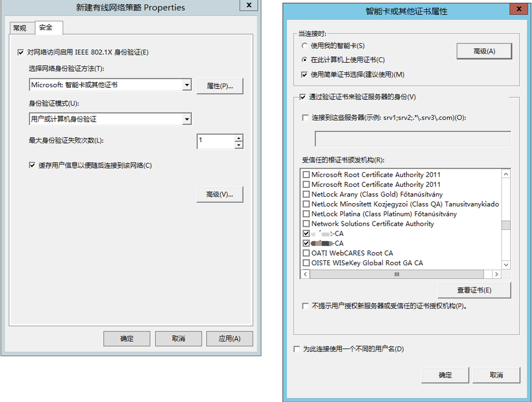Click 查看证书(E) button
Screen dimensions: 532x402
474,290
